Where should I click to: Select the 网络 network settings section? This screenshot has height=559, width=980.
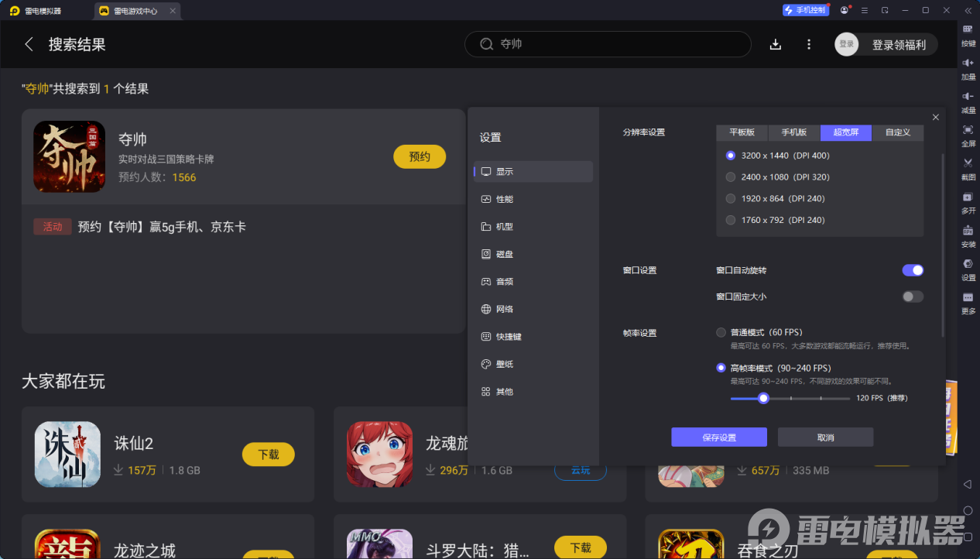point(533,309)
